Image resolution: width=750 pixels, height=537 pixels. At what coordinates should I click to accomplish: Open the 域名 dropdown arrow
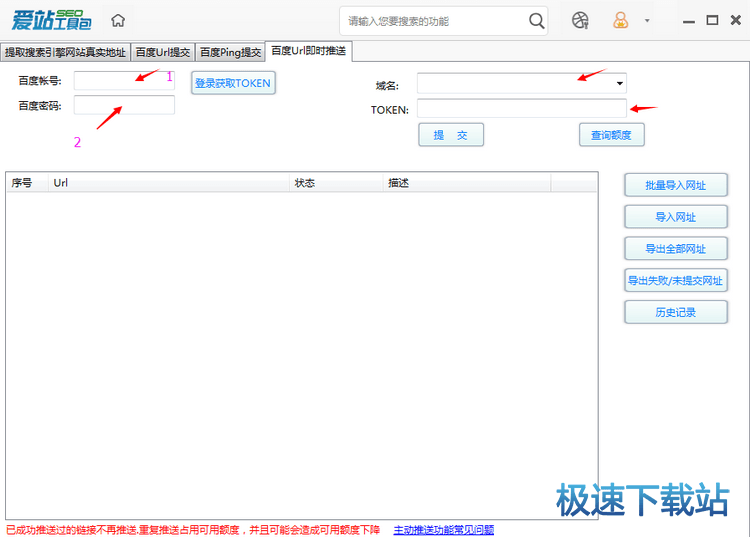pyautogui.click(x=619, y=83)
